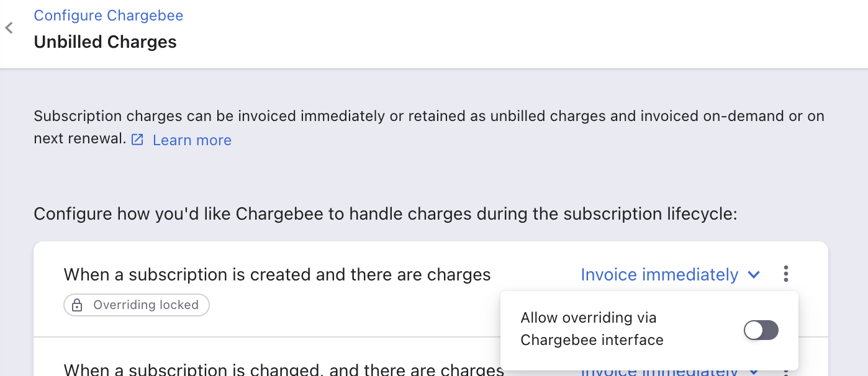Click the Unbilled Charges page heading
Viewport: 868px width, 376px height.
tap(105, 42)
